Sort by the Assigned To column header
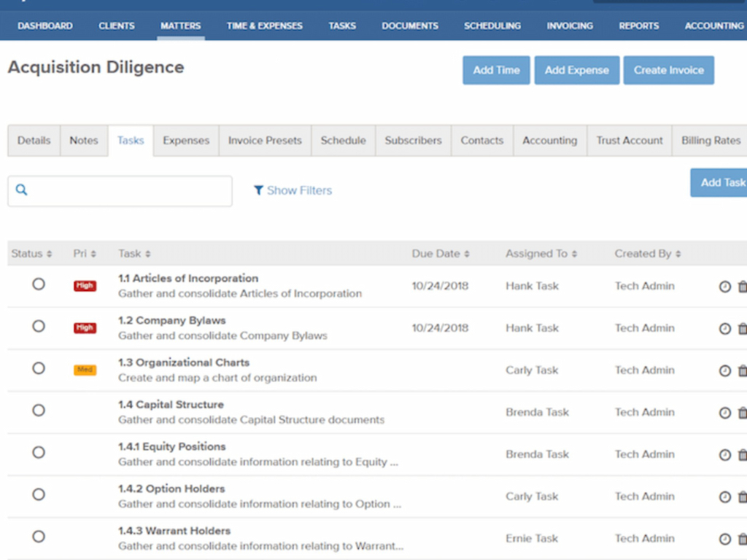 541,254
